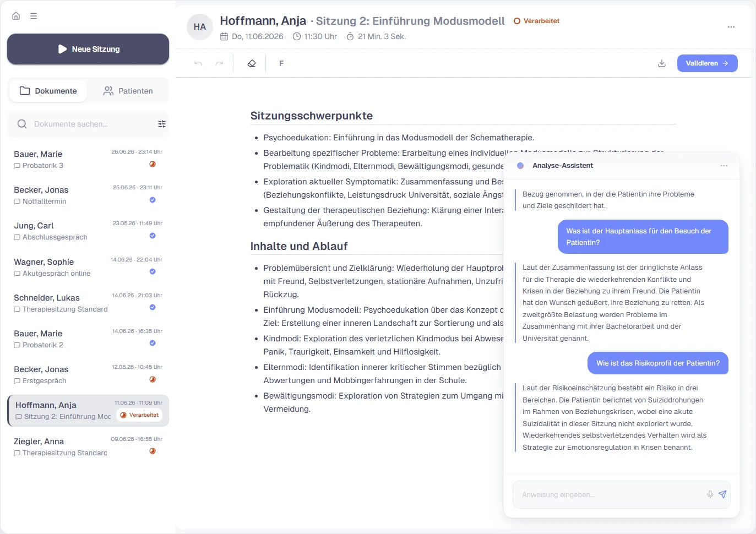Click orange status icon for Ziegler, Anna

(x=153, y=451)
